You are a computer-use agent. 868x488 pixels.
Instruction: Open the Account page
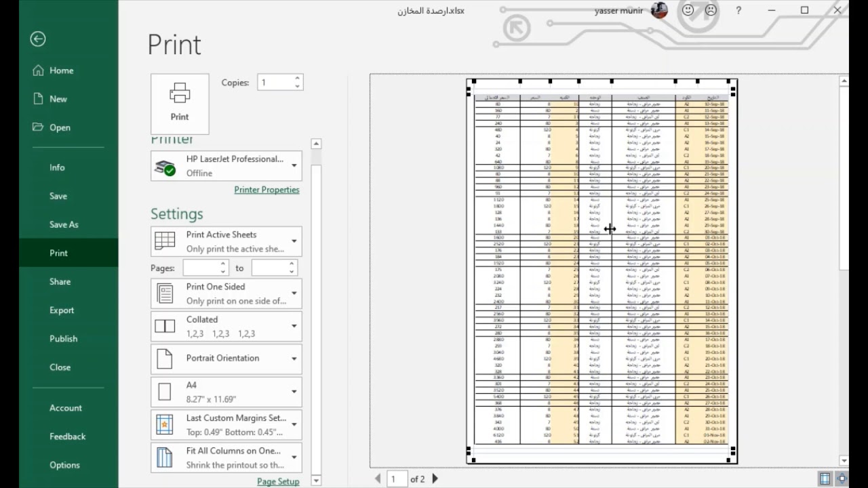pos(68,408)
